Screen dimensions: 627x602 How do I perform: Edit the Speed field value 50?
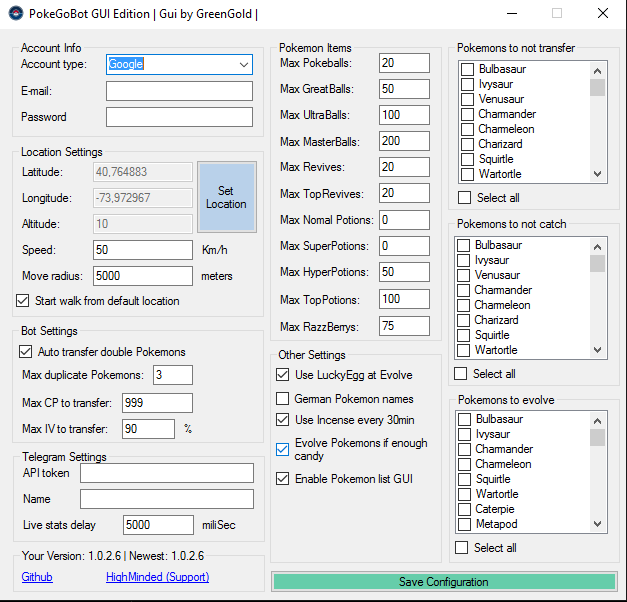coord(143,250)
